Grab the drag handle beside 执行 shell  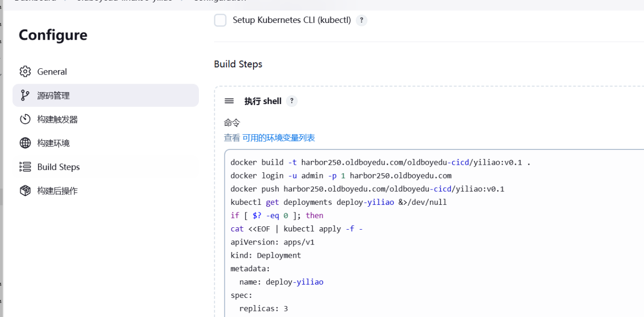coord(229,101)
